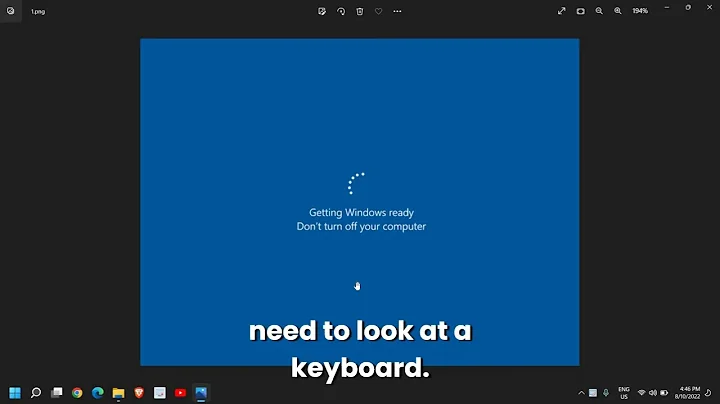Open the Windows Start menu
Viewport: 720px width, 404px height.
coord(15,393)
